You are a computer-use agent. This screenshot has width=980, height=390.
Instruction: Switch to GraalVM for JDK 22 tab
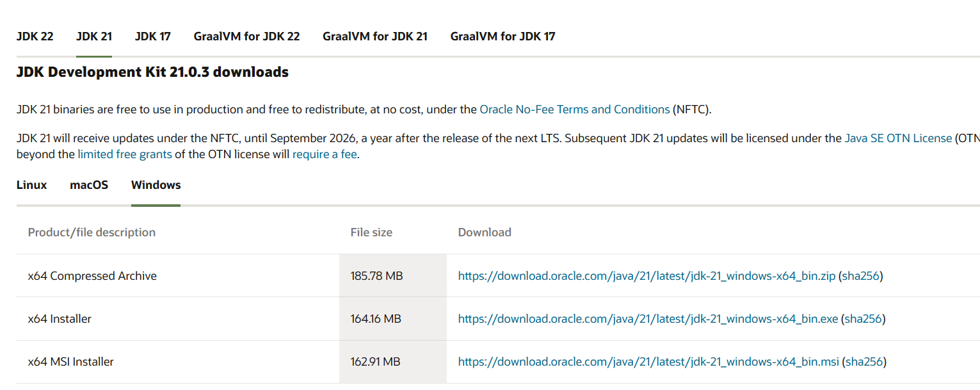pos(246,37)
